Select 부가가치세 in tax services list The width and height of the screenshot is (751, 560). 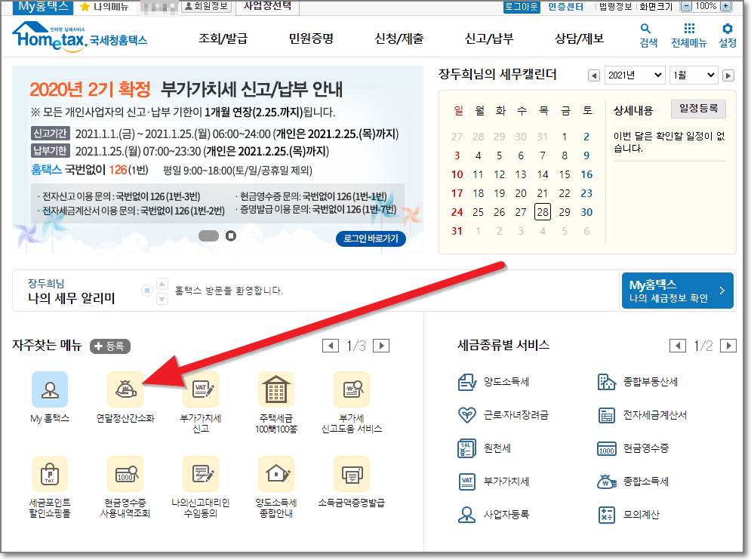click(x=494, y=482)
